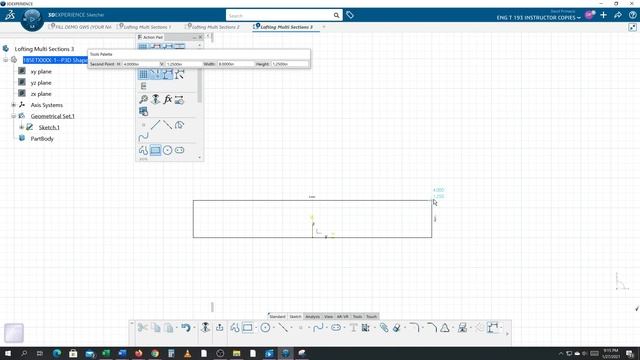Image resolution: width=640 pixels, height=360 pixels.
Task: Toggle Dimensional Constraints icon in Action Pad
Action: 180,74
